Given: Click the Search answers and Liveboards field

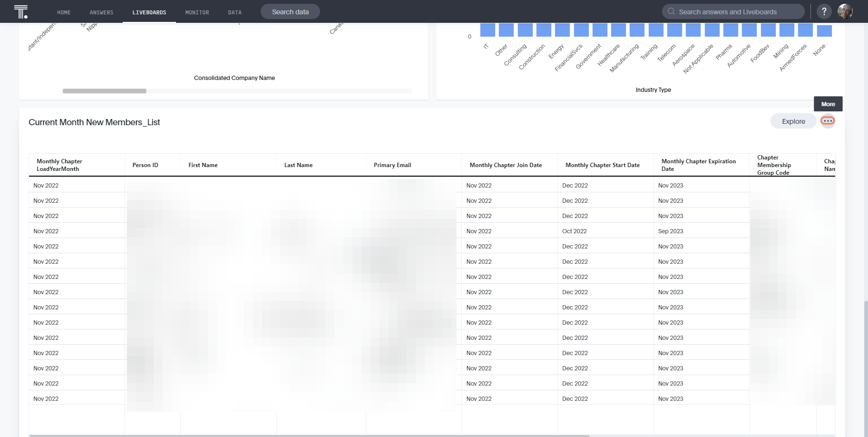Looking at the screenshot, I should point(733,11).
